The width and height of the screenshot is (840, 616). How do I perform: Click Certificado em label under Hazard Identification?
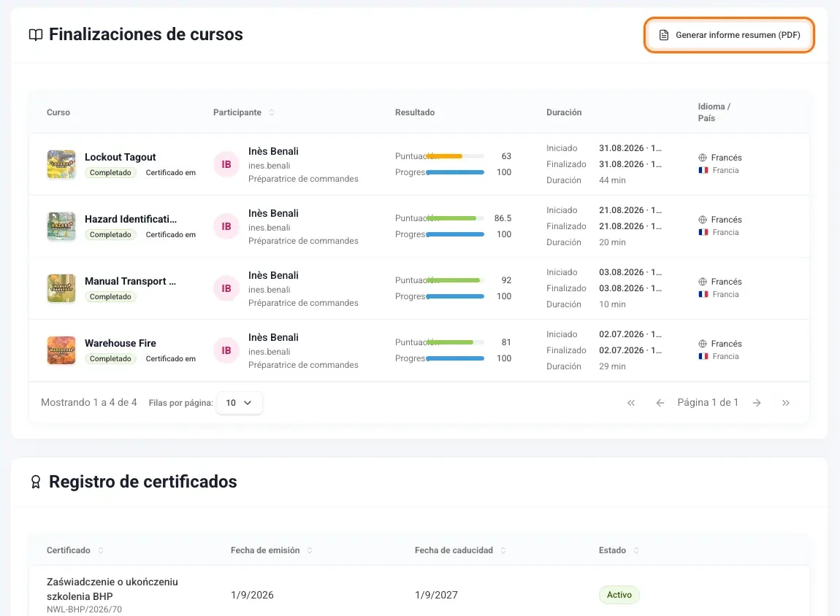pyautogui.click(x=170, y=234)
